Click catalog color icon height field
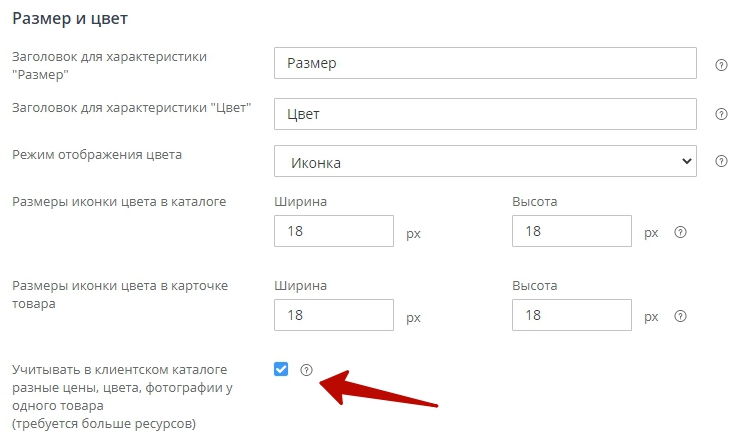Screen dimensions: 740x444 571,232
